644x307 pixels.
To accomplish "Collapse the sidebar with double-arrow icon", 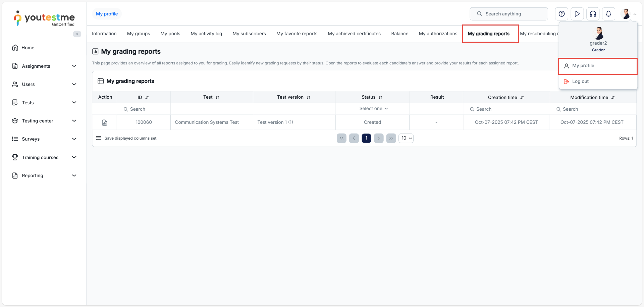I will click(x=77, y=34).
